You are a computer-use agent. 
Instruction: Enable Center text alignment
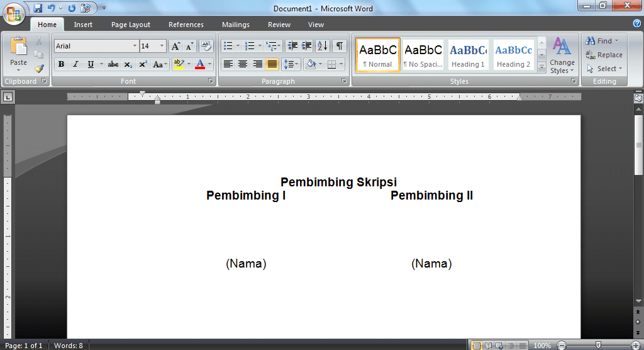(x=243, y=64)
